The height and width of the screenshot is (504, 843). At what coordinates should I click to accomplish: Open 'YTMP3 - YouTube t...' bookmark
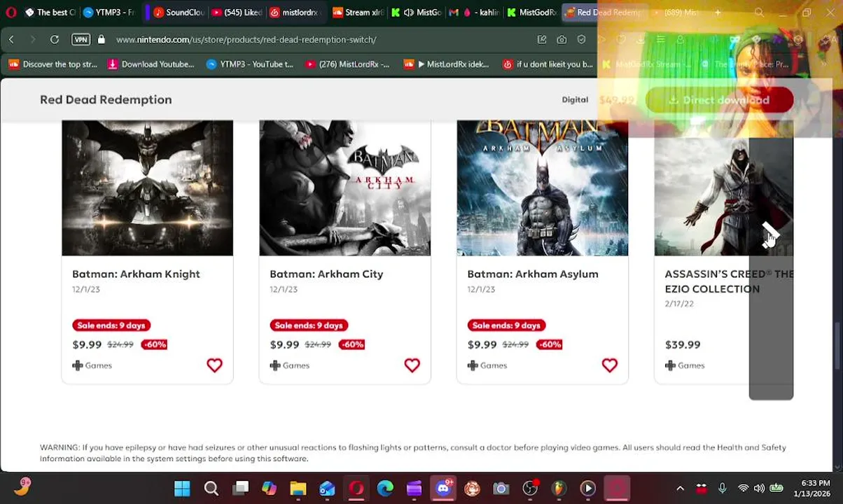[x=250, y=64]
